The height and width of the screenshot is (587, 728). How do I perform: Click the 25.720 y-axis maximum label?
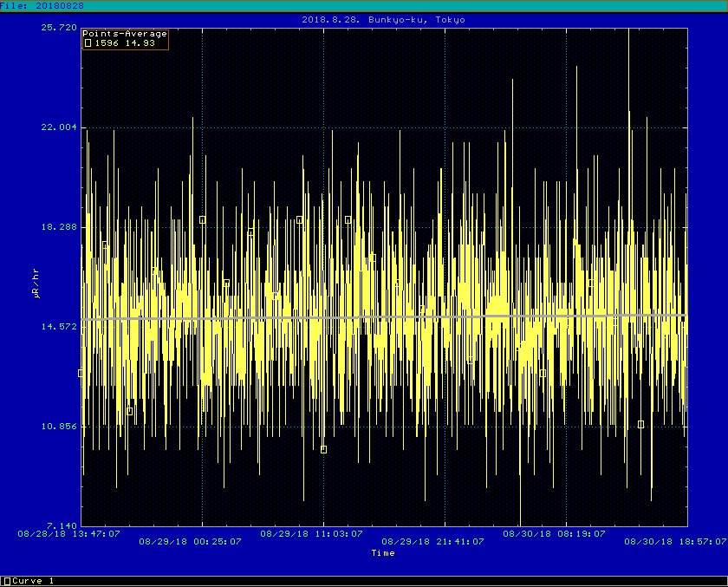pyautogui.click(x=58, y=27)
